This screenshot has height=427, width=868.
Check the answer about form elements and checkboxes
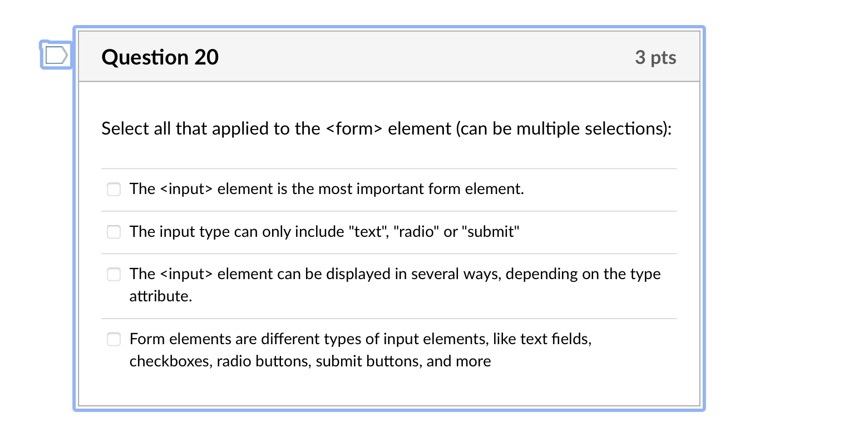(114, 339)
